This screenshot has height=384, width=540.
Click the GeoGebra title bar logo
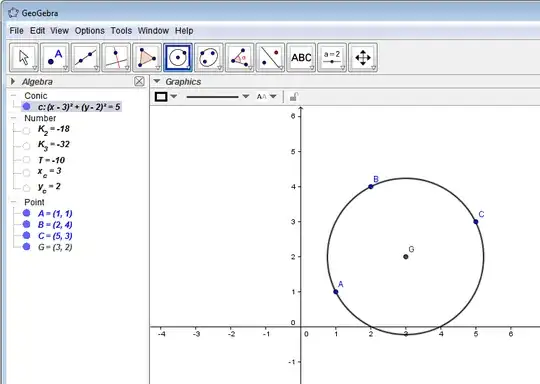pos(13,13)
